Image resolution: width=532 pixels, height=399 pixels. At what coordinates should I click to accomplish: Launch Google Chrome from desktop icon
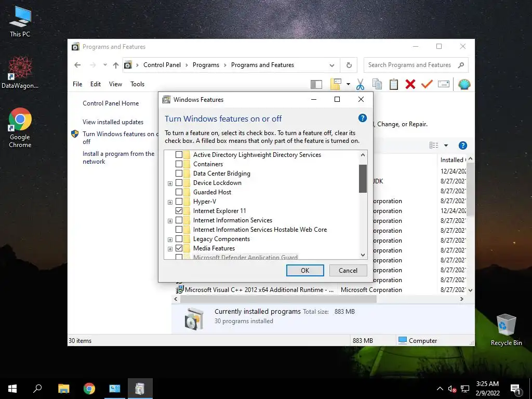click(x=20, y=128)
